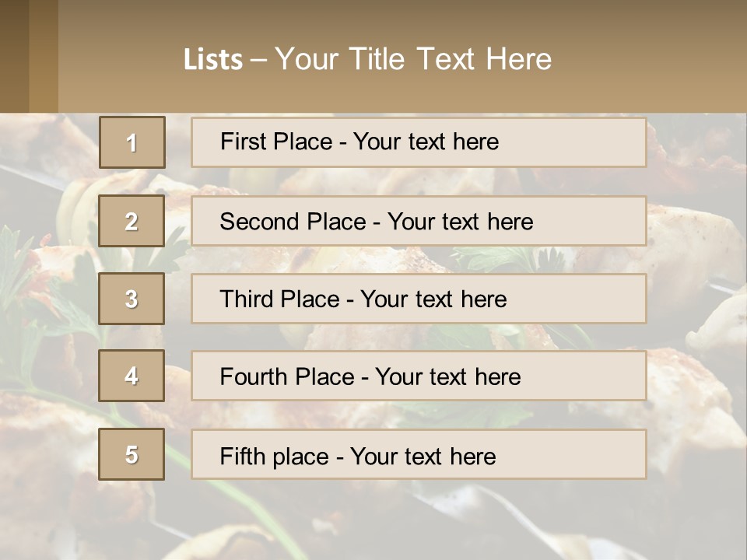Click the Fifth place text bar

(x=419, y=454)
